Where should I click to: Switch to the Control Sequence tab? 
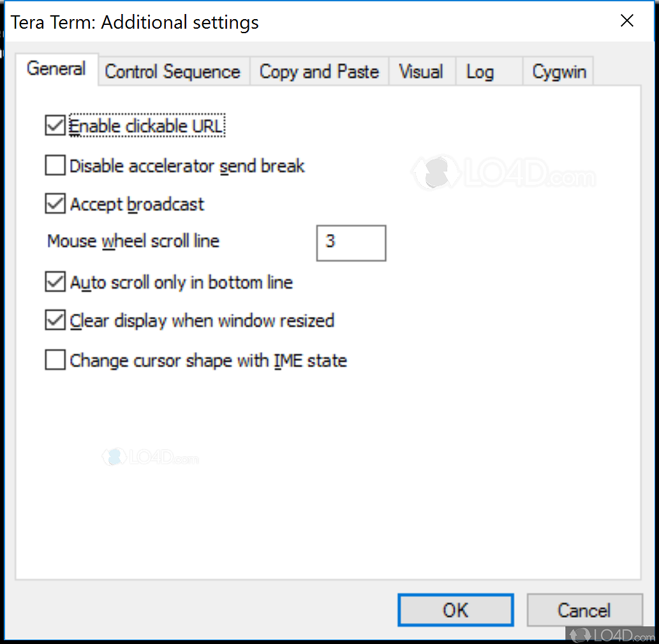coord(172,72)
